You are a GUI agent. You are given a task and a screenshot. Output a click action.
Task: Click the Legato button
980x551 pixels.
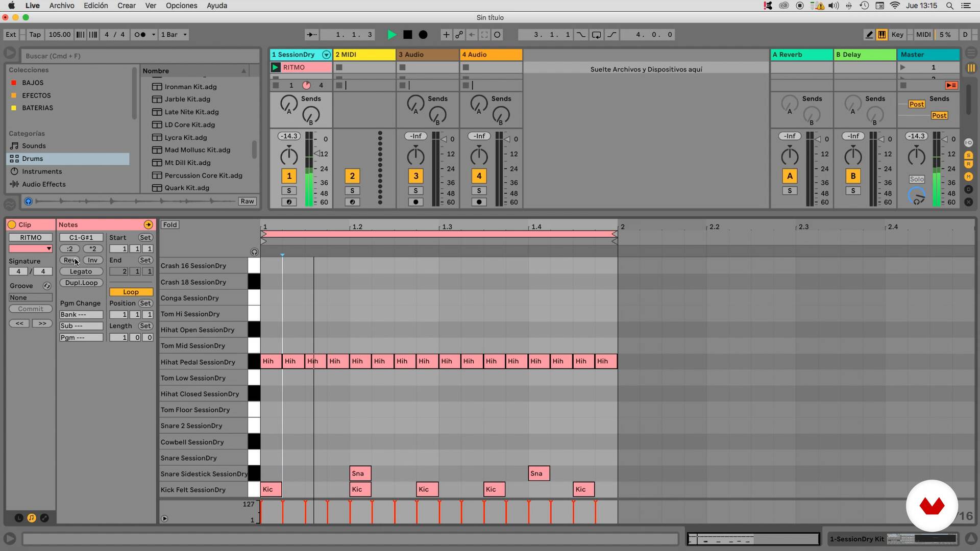pos(81,271)
